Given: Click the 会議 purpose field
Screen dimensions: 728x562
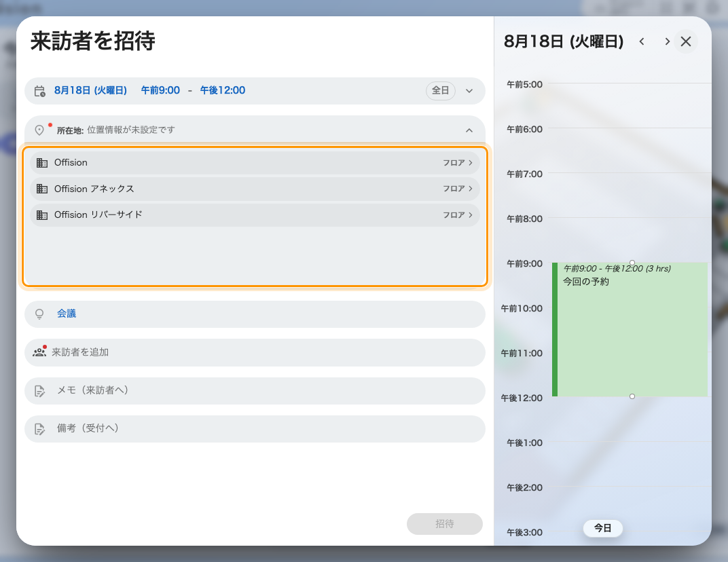Looking at the screenshot, I should click(255, 314).
